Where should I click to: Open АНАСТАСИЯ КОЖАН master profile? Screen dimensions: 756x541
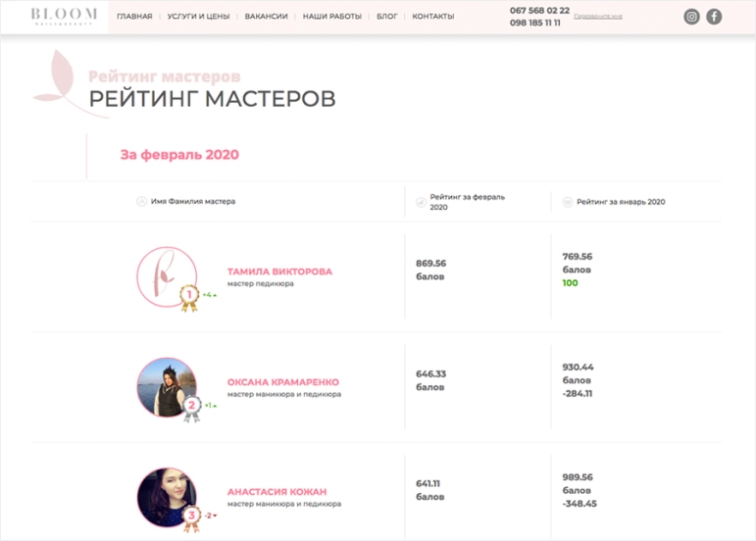(x=277, y=492)
